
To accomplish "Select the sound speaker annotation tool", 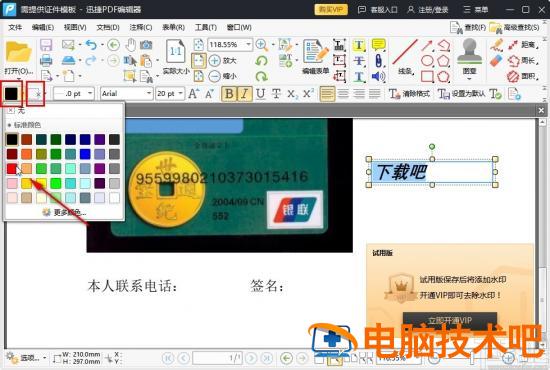I will [378, 76].
